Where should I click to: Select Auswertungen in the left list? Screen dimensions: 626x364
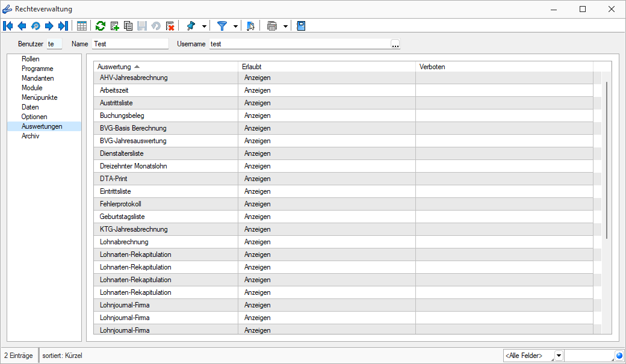point(44,126)
